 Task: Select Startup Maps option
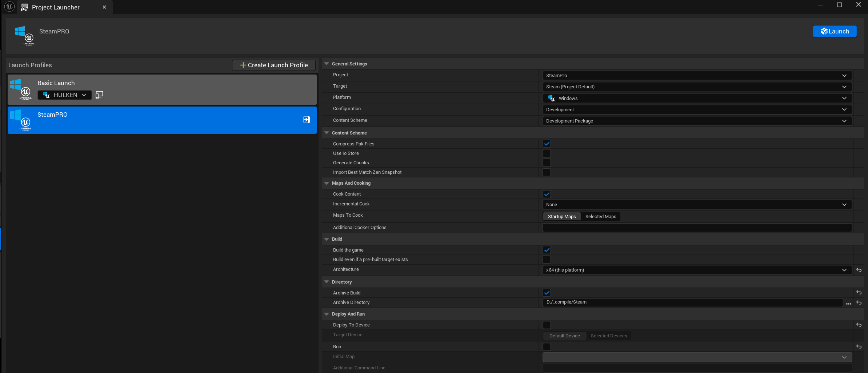(x=562, y=216)
